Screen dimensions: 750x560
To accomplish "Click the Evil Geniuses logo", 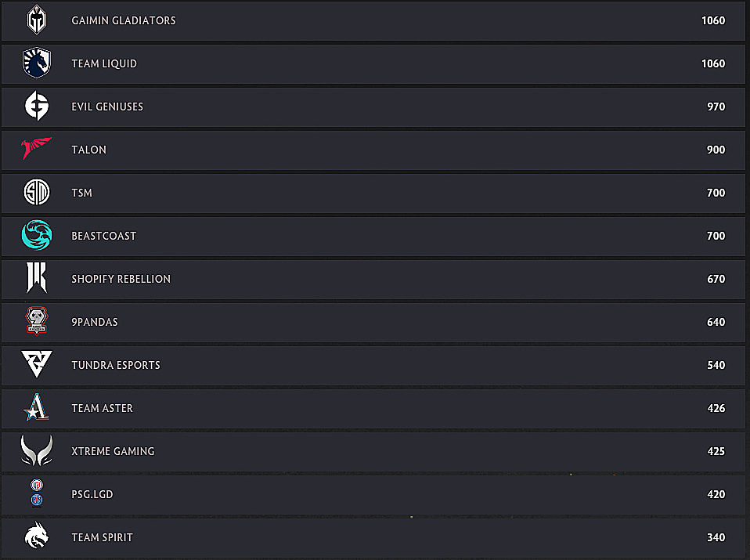I will pos(37,107).
